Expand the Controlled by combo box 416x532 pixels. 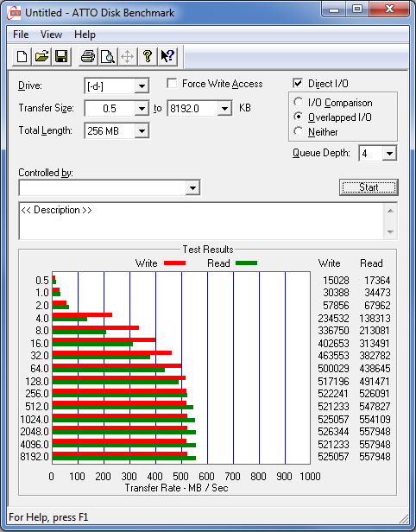[x=110, y=187]
